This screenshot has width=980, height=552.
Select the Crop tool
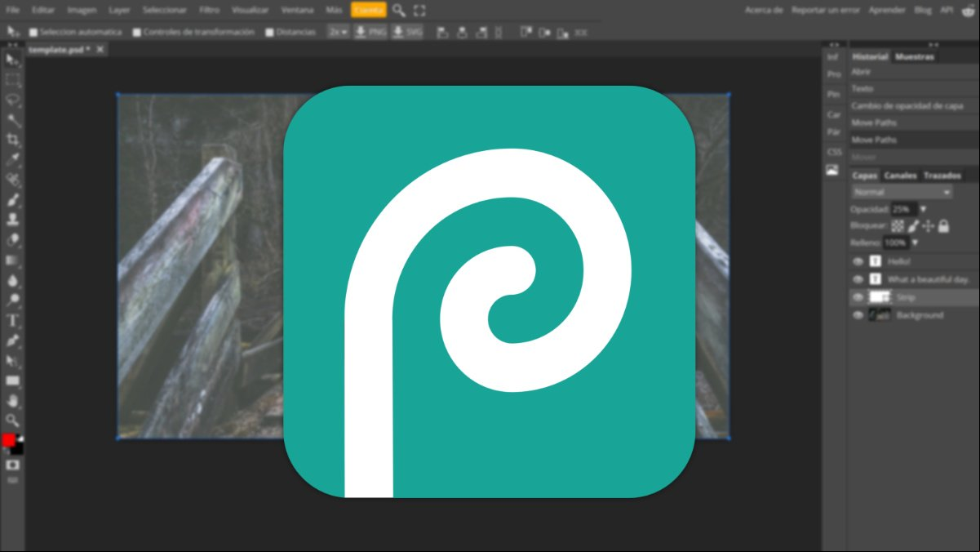click(x=13, y=140)
